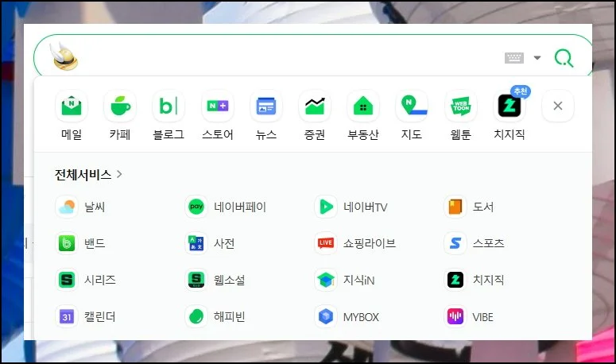
Task: Open 전체서비스 all services link
Action: click(x=88, y=174)
